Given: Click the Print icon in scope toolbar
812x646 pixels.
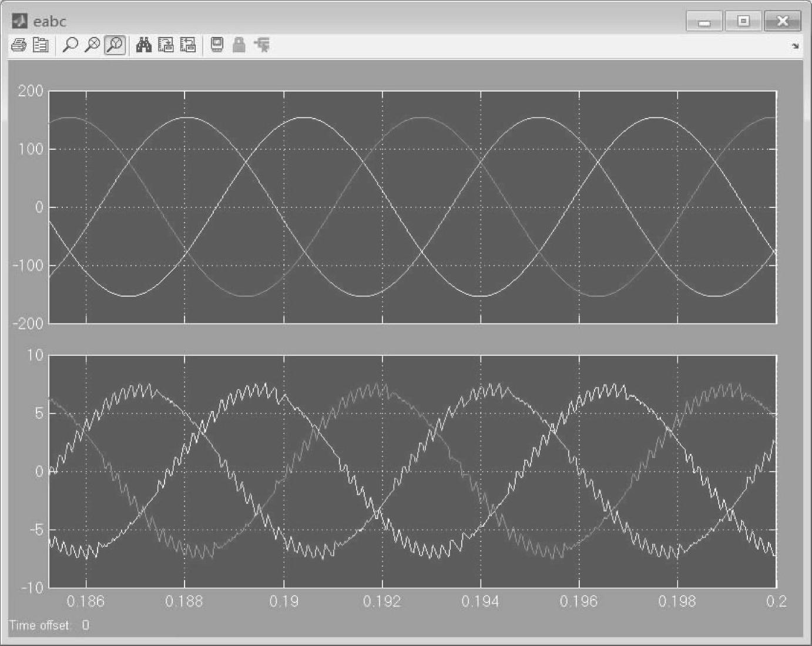Looking at the screenshot, I should [x=19, y=45].
